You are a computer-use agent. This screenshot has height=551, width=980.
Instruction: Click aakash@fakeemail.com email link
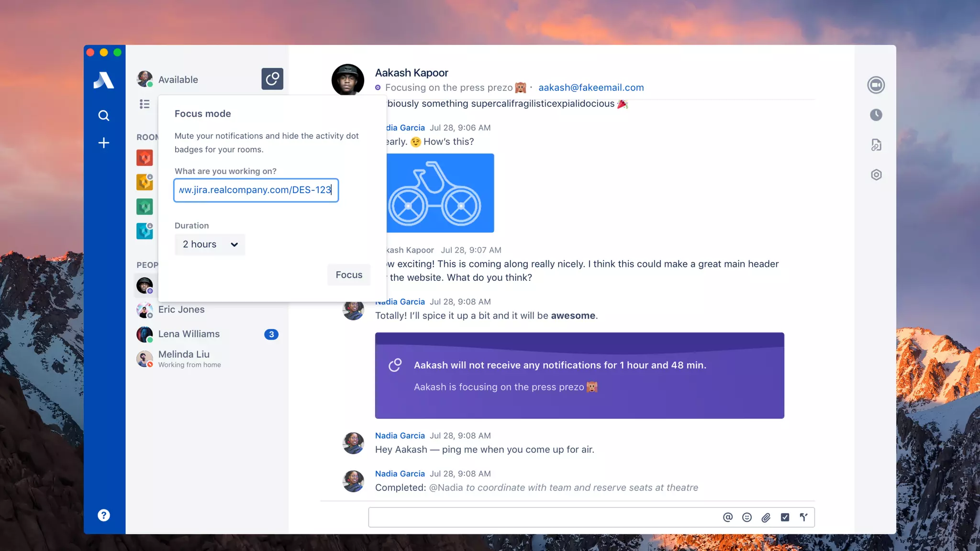click(591, 88)
